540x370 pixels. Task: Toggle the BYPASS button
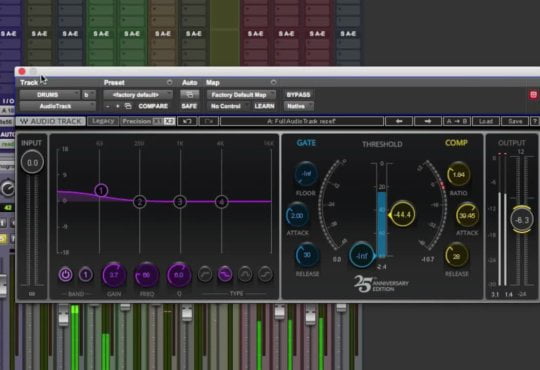tap(298, 95)
